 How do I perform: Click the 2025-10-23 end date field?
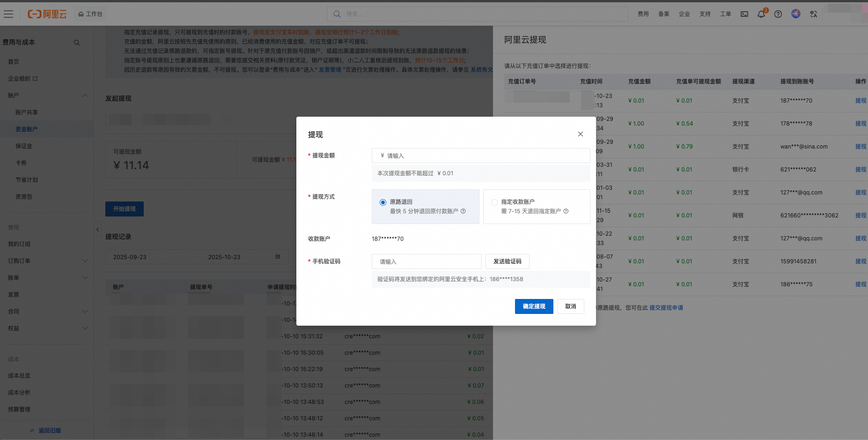[224, 257]
